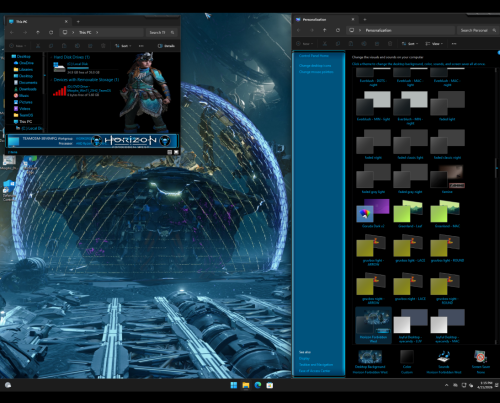The width and height of the screenshot is (500, 403).
Task: Open the See more (…) menu in This PC toolbar
Action: point(141,46)
